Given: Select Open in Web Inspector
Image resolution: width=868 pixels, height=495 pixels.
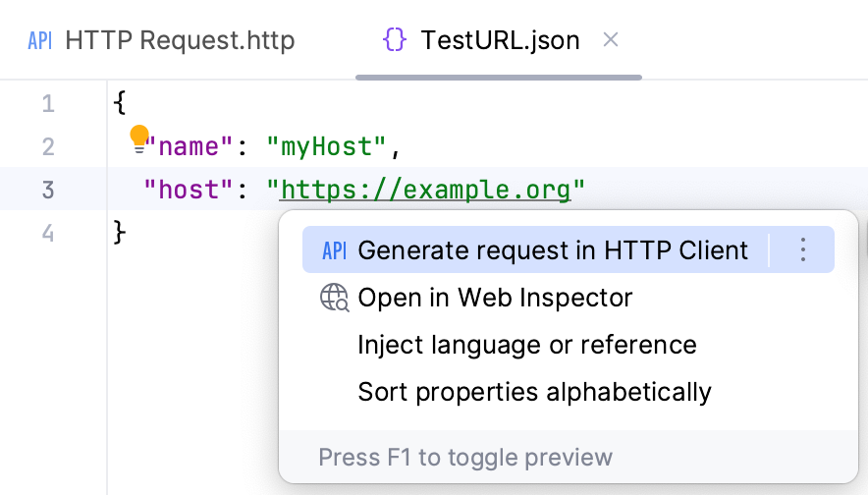Looking at the screenshot, I should pyautogui.click(x=495, y=298).
